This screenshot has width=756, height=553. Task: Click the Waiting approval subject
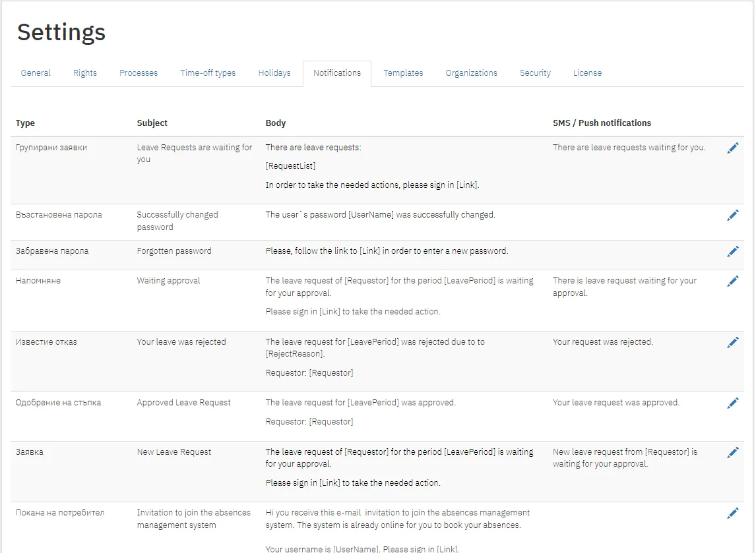point(168,281)
